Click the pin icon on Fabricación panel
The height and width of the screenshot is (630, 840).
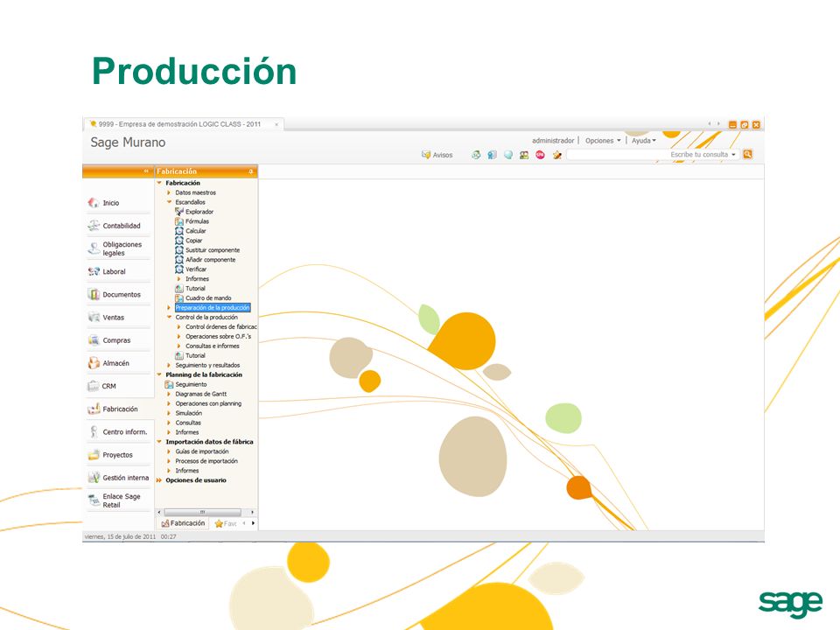point(251,171)
